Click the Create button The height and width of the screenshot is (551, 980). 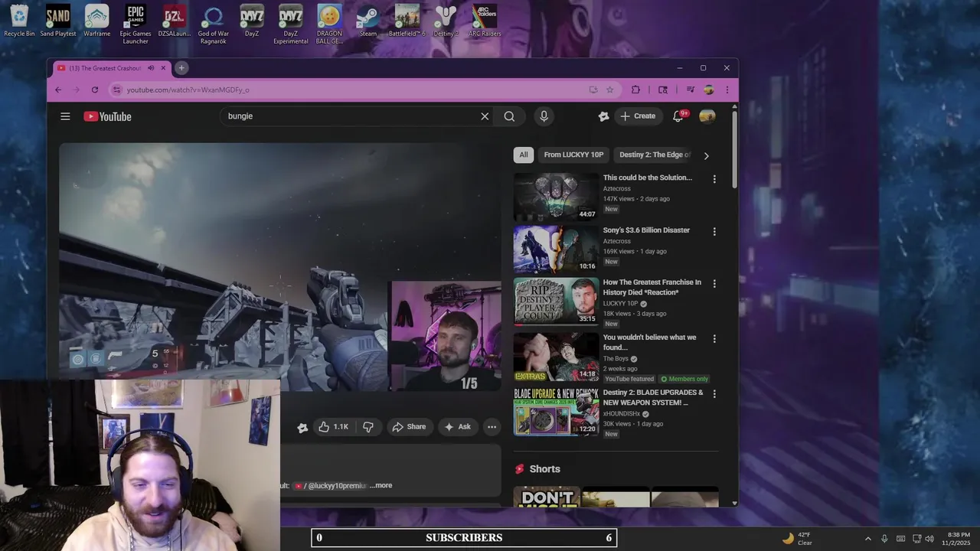coord(638,116)
